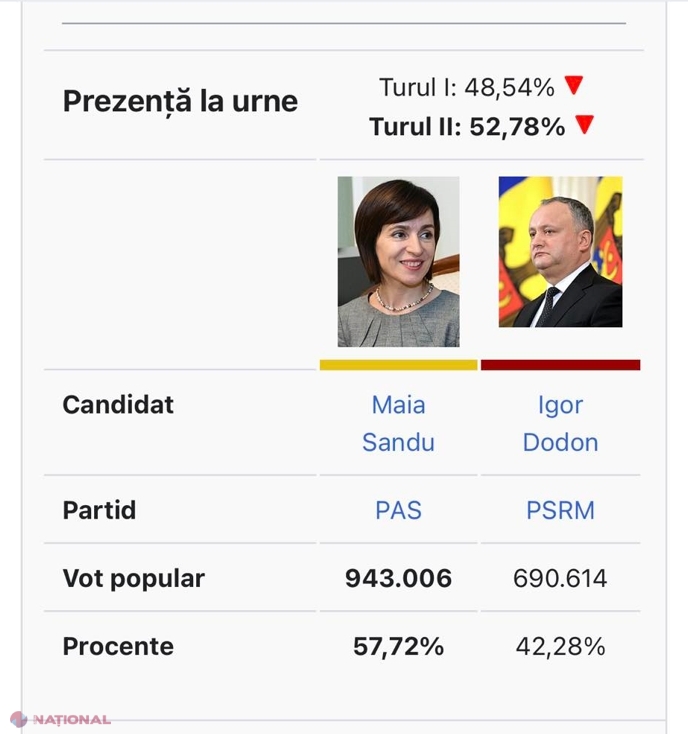The width and height of the screenshot is (688, 734).
Task: Click the Prezență la urne heading
Action: coord(180,102)
